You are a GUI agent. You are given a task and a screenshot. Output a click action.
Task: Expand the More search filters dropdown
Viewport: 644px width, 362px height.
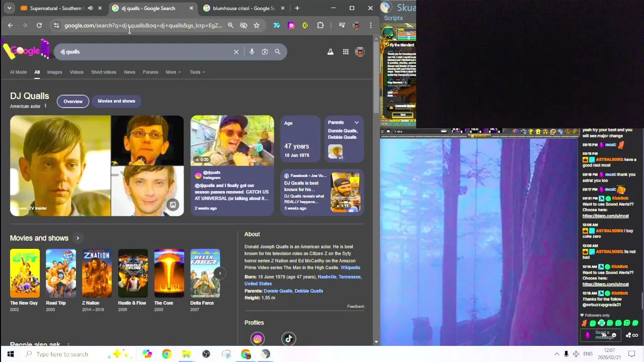pos(173,72)
